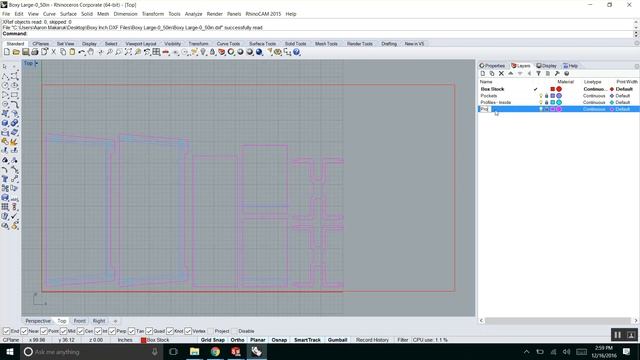Image resolution: width=640 pixels, height=360 pixels.
Task: Toggle Osnap in status bar
Action: pos(279,340)
